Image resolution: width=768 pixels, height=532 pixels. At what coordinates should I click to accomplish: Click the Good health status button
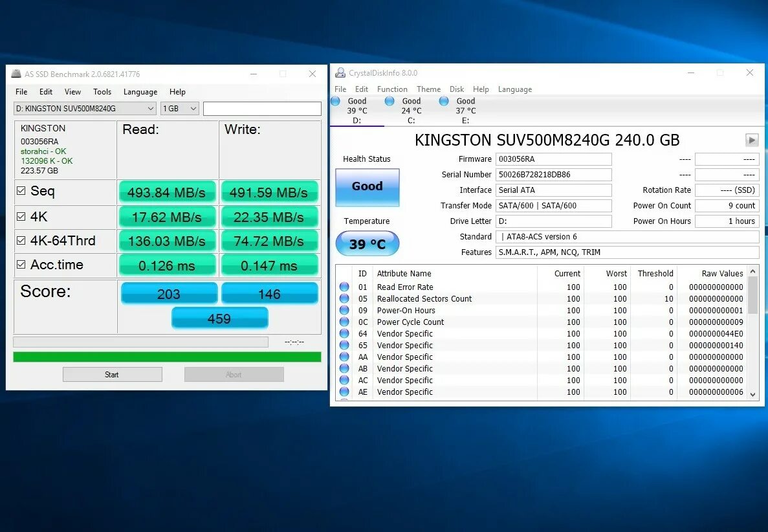[368, 186]
